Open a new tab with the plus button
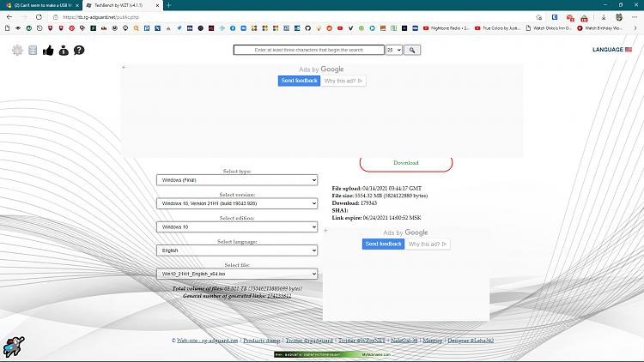The width and height of the screenshot is (644, 362). click(169, 5)
